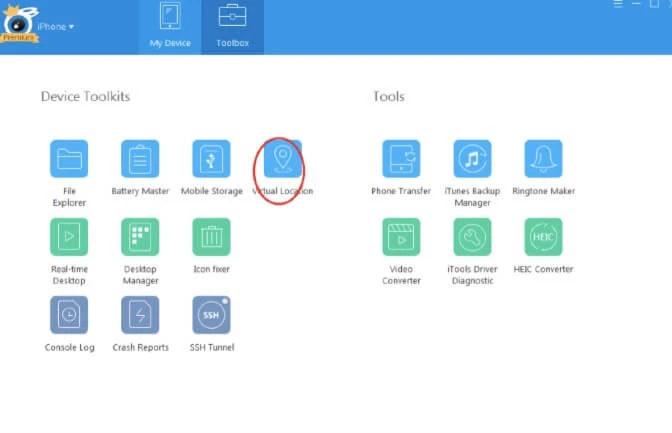Launch Battery Master

[140, 159]
